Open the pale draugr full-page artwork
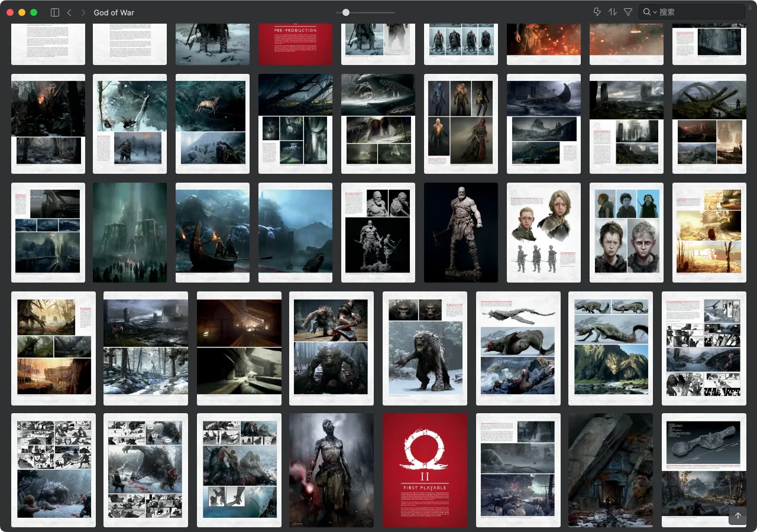The image size is (757, 532). (x=331, y=470)
